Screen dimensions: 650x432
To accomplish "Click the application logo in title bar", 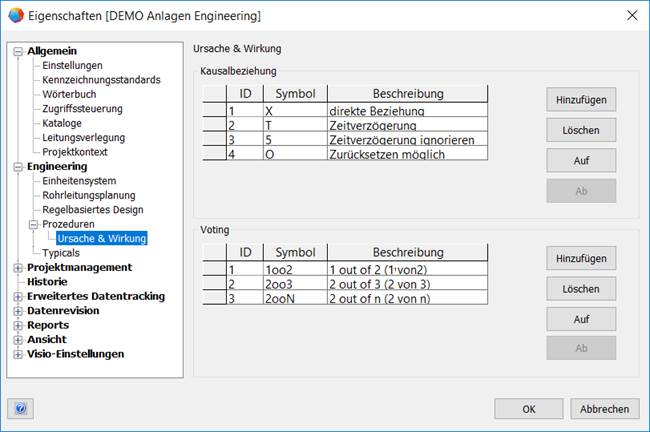I will pyautogui.click(x=16, y=16).
